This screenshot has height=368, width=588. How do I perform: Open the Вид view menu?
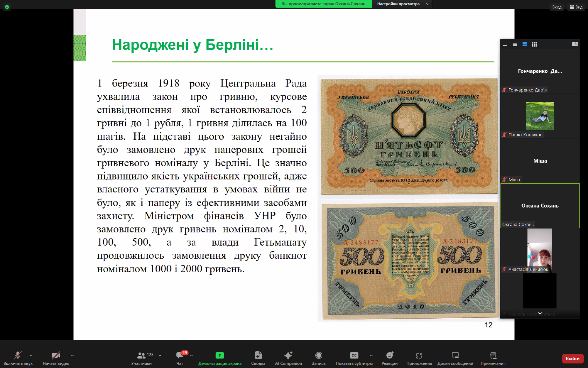point(576,7)
